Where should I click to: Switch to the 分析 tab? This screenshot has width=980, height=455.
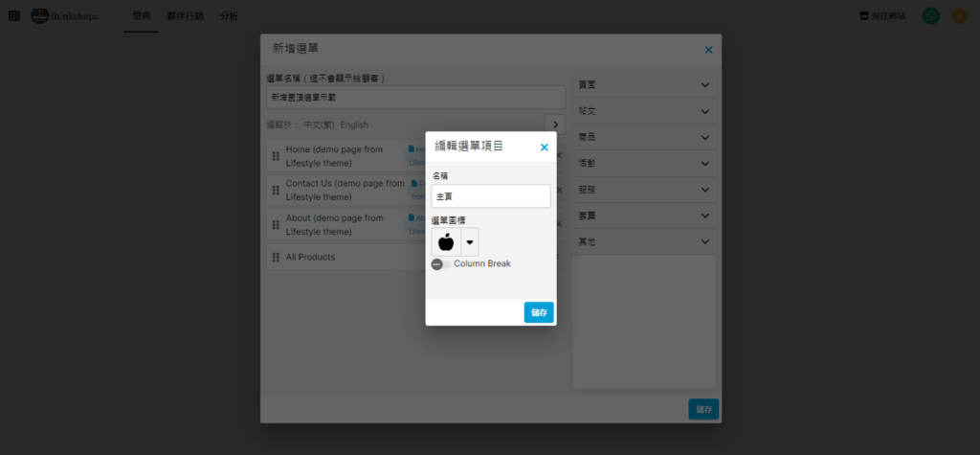point(229,16)
